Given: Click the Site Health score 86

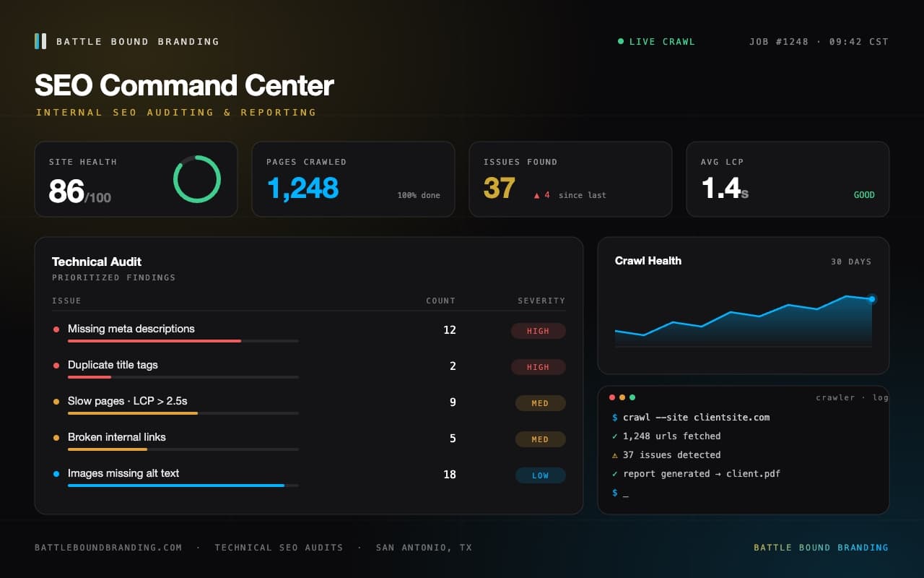Looking at the screenshot, I should pyautogui.click(x=66, y=191).
